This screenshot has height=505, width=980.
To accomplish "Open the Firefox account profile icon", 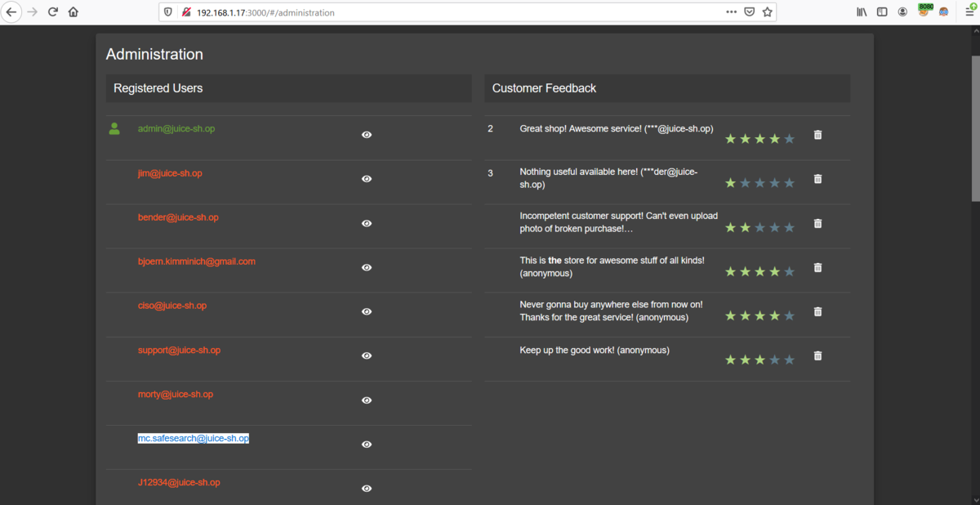I will (902, 12).
